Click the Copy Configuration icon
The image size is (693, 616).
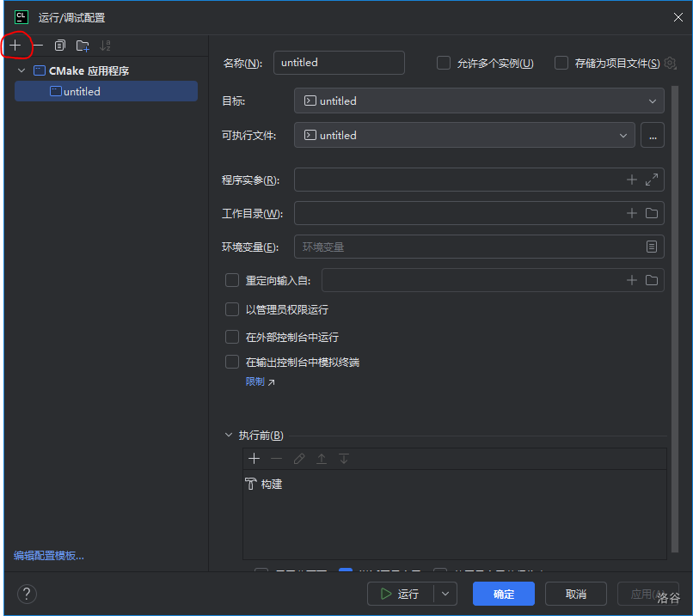[x=60, y=46]
